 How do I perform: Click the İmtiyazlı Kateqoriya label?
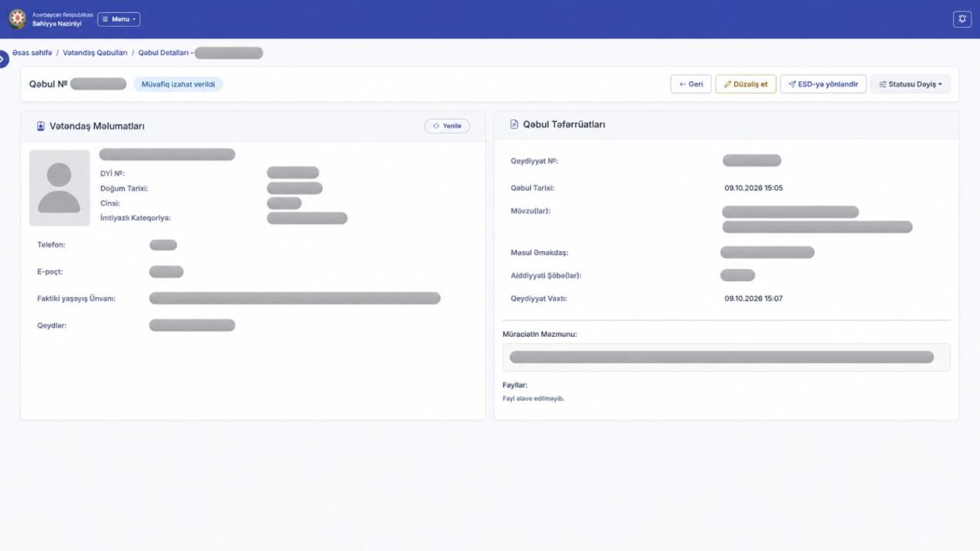136,218
